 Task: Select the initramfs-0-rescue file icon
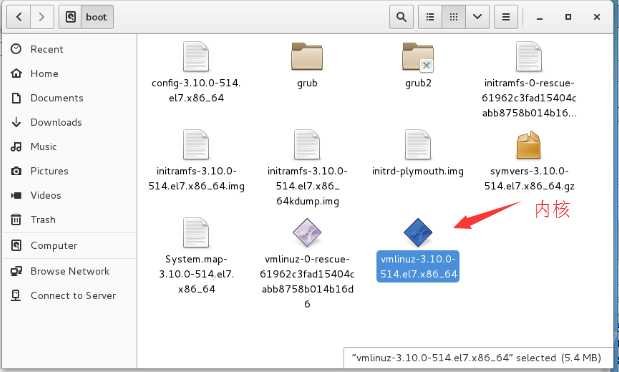point(529,57)
